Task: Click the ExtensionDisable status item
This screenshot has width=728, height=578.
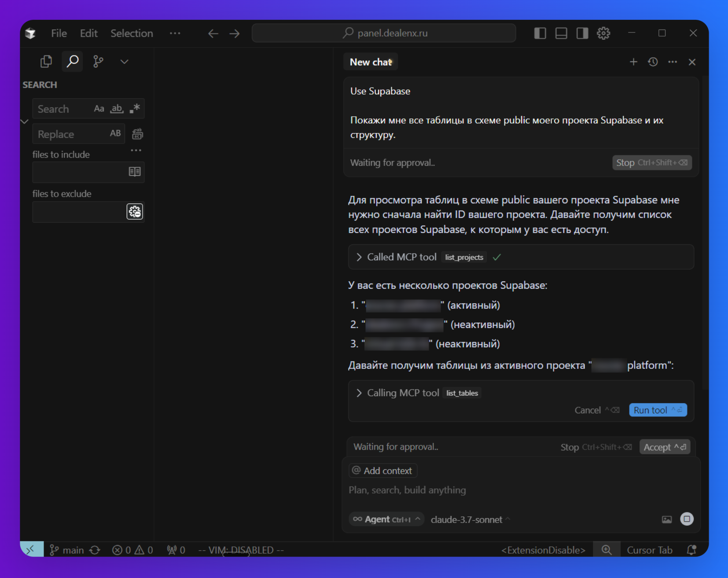Action: tap(543, 550)
